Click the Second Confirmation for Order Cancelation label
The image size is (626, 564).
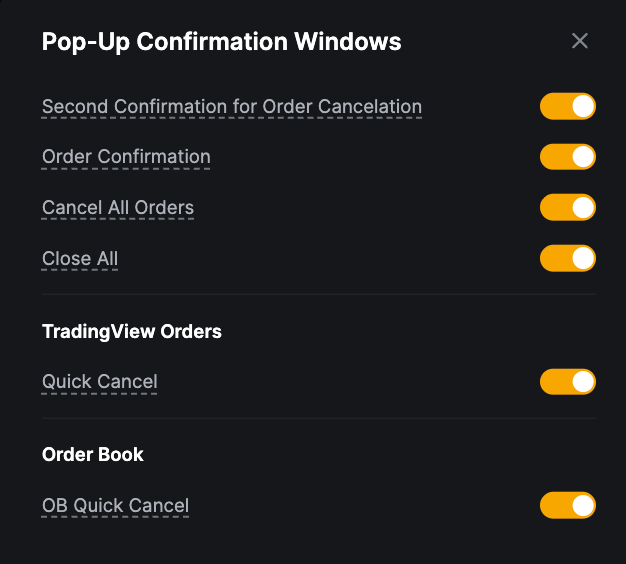tap(231, 107)
